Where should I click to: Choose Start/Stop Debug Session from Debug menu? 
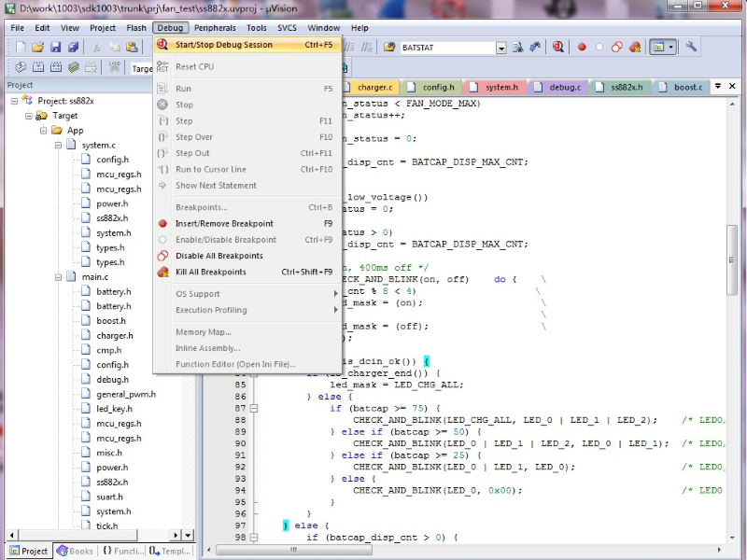(247, 45)
